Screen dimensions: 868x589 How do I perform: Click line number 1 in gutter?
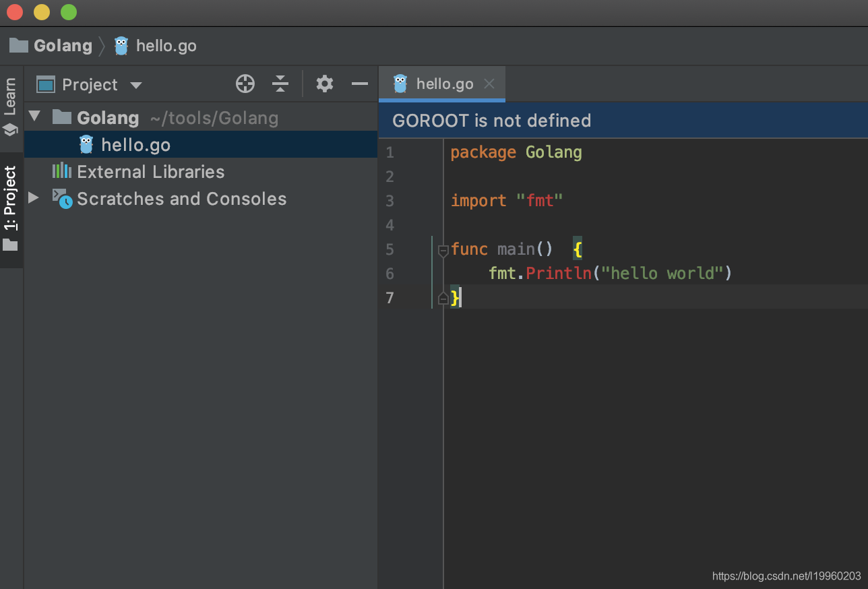390,153
